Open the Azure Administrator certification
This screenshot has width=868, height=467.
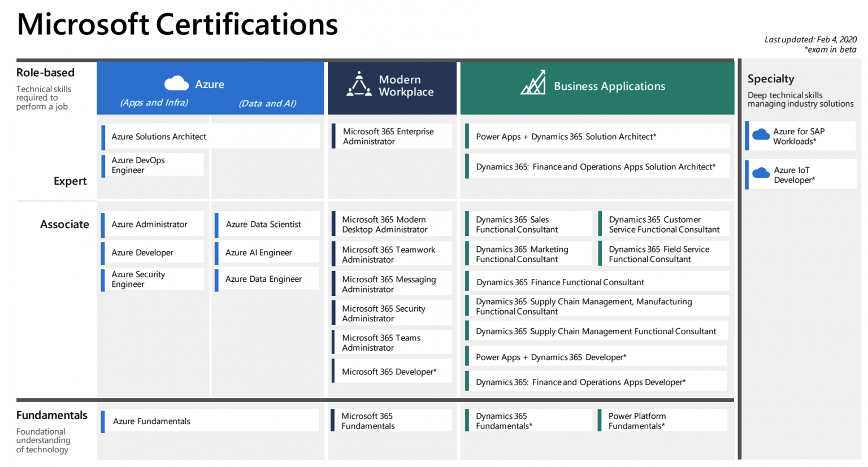click(153, 225)
